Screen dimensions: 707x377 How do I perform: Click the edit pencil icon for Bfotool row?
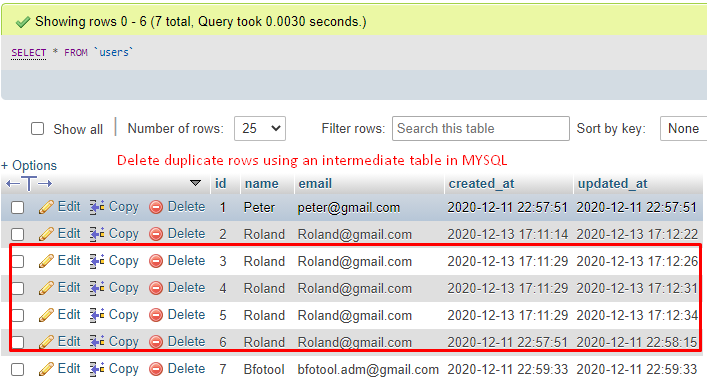tap(46, 369)
